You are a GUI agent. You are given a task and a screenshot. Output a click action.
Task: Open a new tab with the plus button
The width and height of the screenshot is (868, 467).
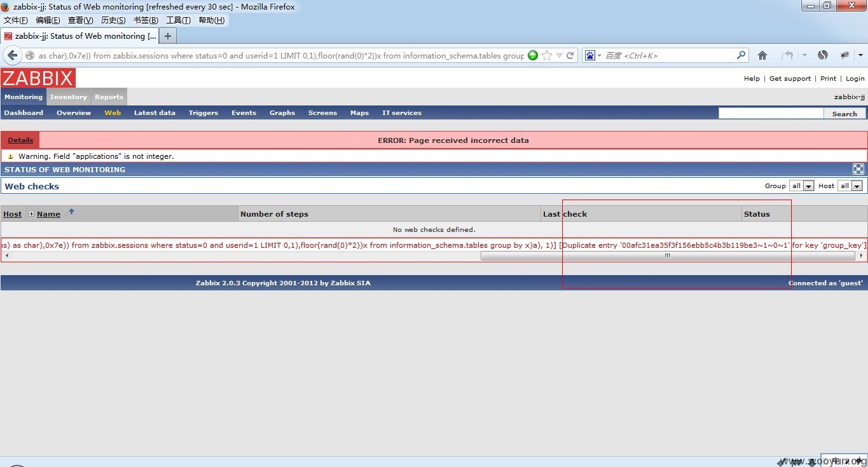click(x=168, y=36)
